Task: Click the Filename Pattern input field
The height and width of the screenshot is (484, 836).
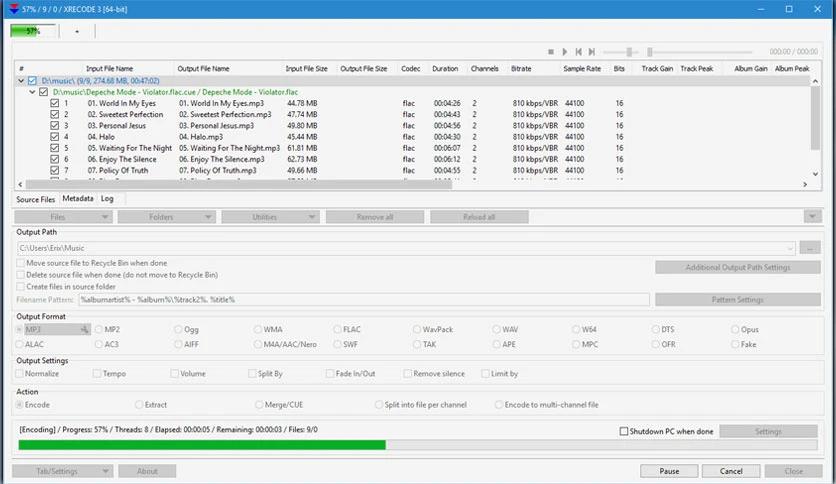Action: 364,300
